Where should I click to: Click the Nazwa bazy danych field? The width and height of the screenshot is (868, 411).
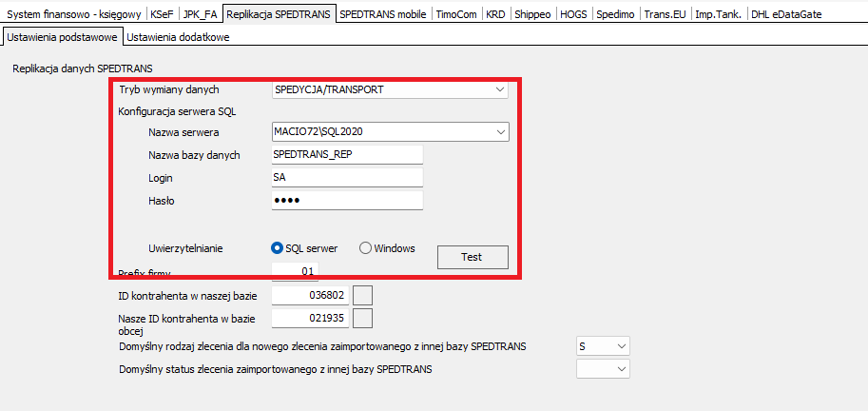coord(346,155)
